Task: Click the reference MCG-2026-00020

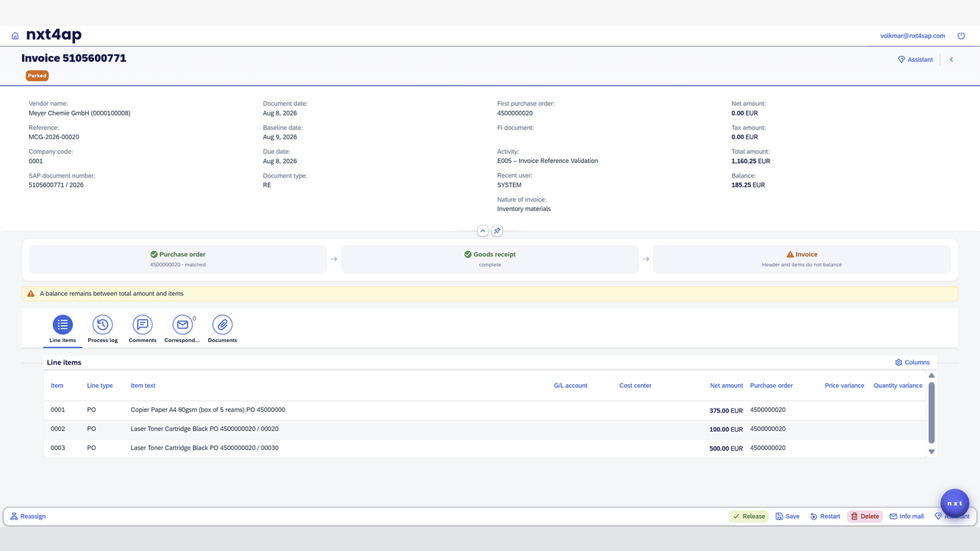Action: pos(54,137)
